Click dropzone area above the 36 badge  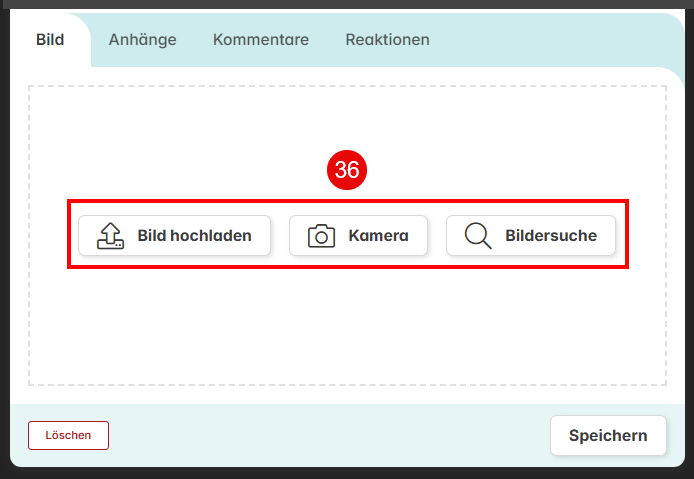[x=347, y=117]
